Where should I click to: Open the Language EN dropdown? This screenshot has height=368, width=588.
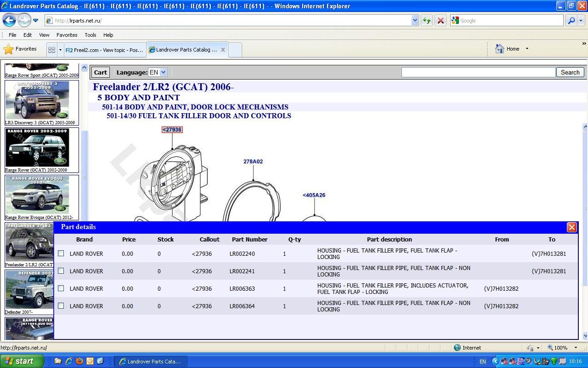click(x=158, y=72)
